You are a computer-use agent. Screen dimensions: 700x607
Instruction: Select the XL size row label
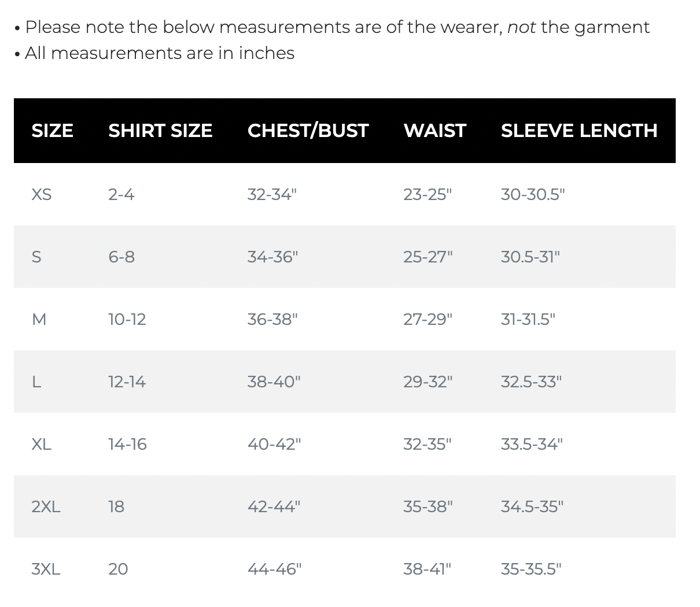click(x=41, y=444)
